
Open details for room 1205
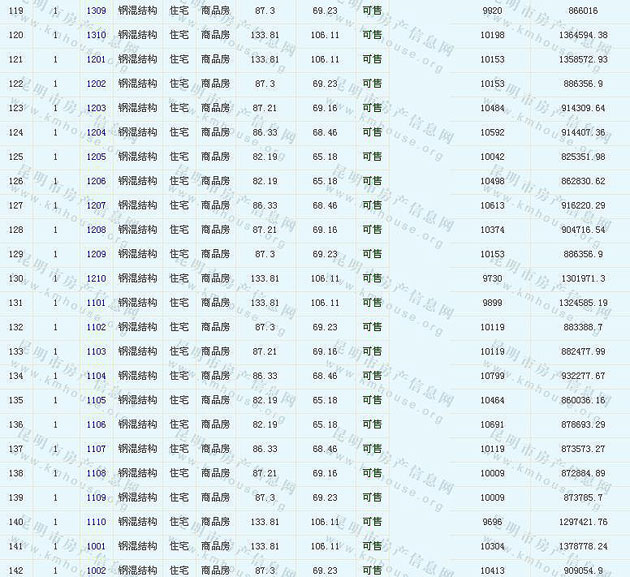point(96,157)
